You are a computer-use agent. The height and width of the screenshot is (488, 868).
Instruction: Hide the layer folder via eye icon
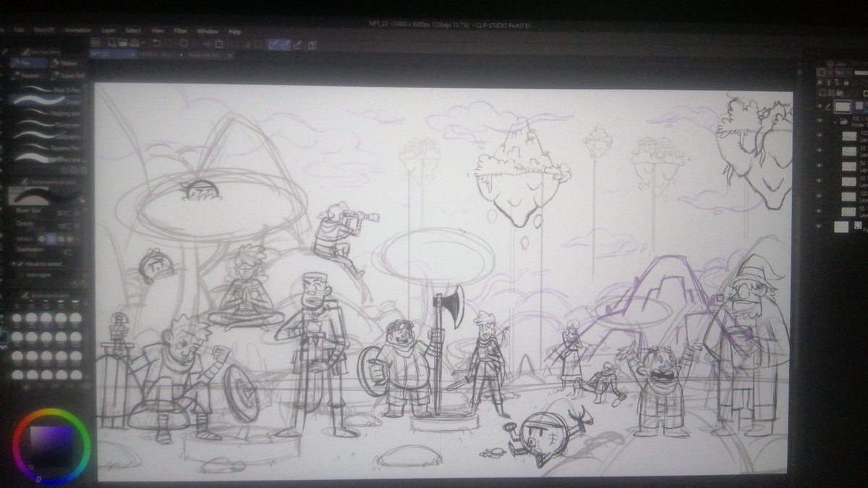click(x=820, y=120)
